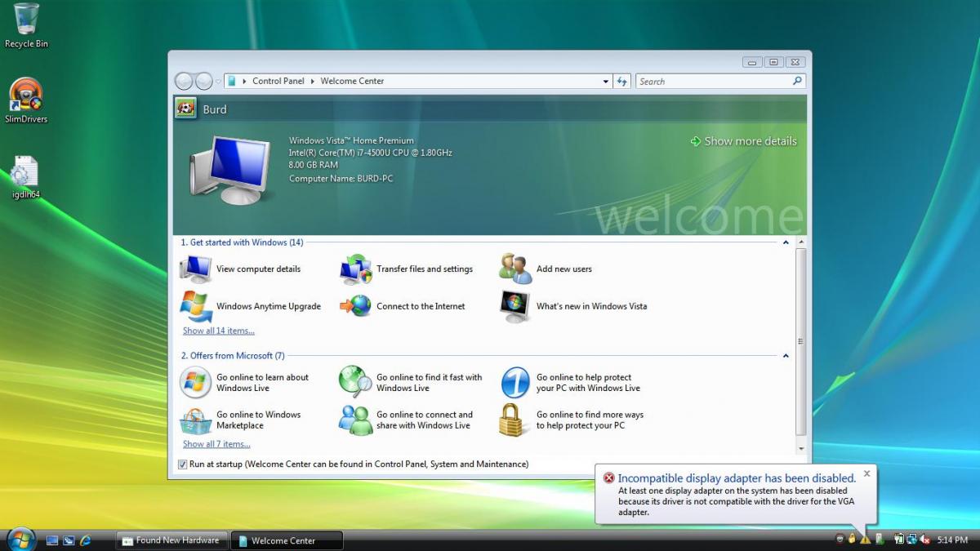The image size is (980, 551).
Task: Open the recent pages dropdown near Back button
Action: pos(218,82)
